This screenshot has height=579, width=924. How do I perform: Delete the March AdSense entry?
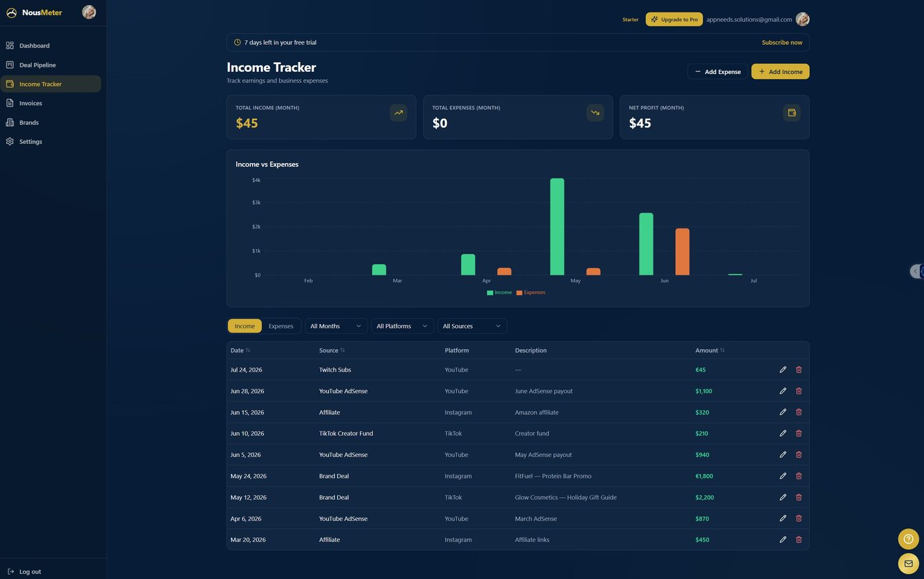pyautogui.click(x=799, y=518)
